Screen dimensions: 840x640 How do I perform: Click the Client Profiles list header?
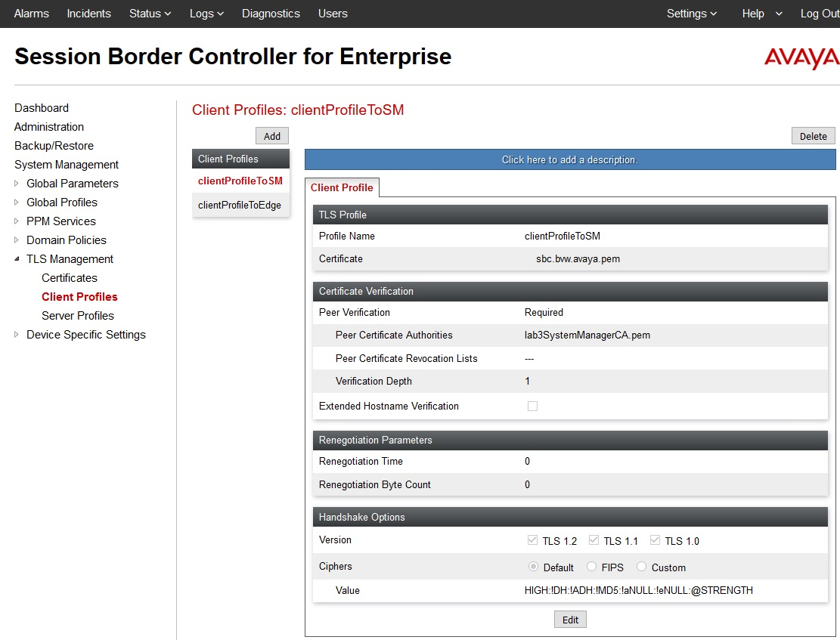click(x=240, y=159)
